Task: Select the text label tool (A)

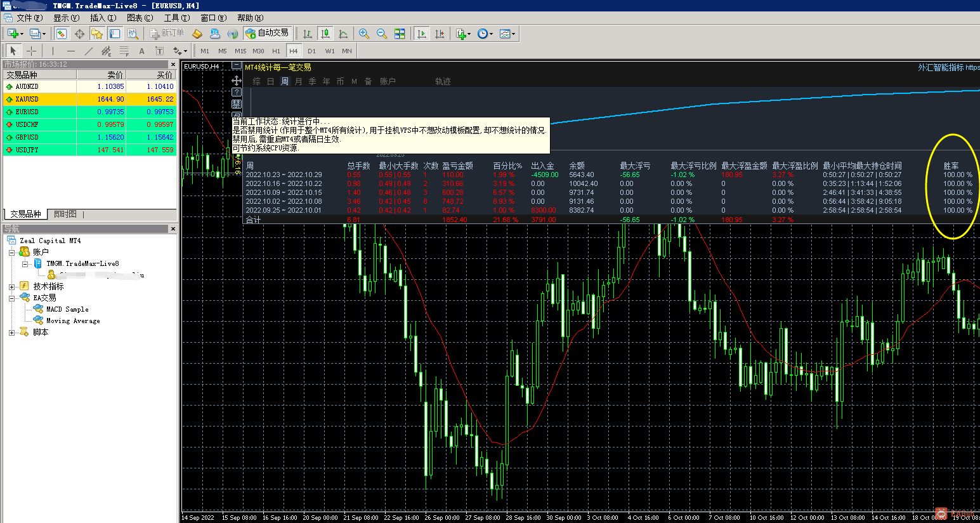Action: coord(141,51)
